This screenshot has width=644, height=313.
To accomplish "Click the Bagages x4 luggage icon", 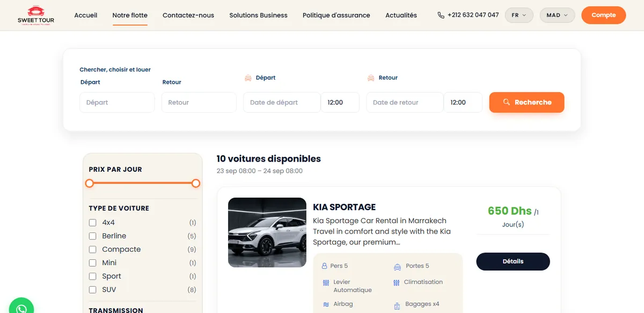I will (397, 306).
